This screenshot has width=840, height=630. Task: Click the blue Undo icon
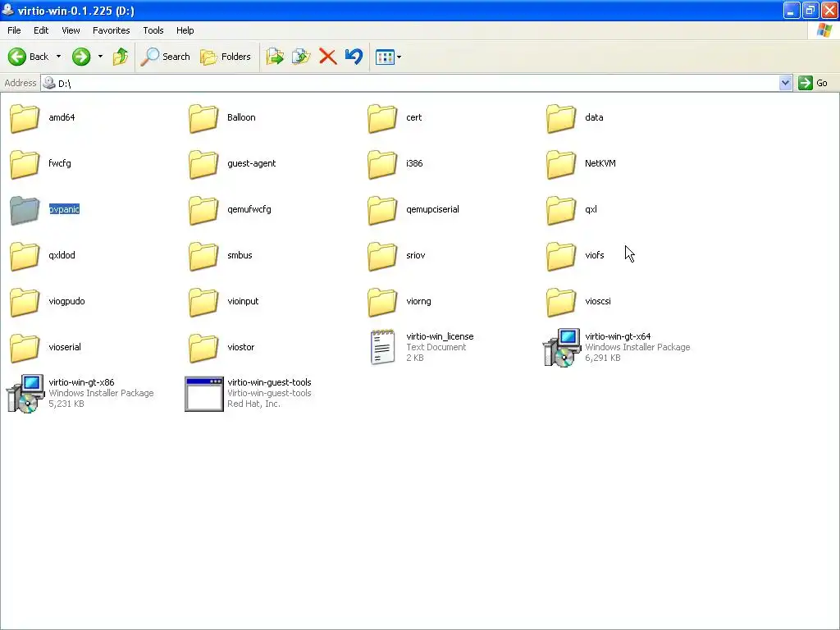(354, 57)
